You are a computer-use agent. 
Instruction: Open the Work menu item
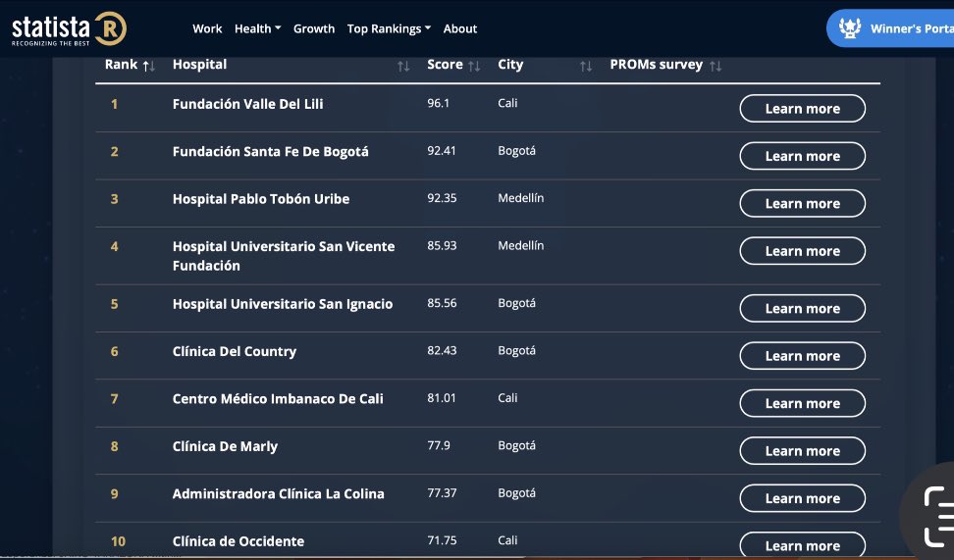coord(207,28)
